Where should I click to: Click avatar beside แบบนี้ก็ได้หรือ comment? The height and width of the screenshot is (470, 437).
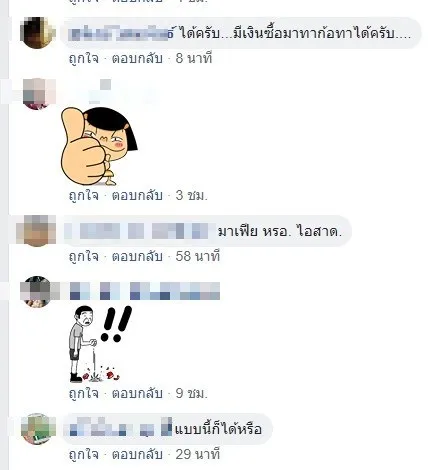click(38, 429)
